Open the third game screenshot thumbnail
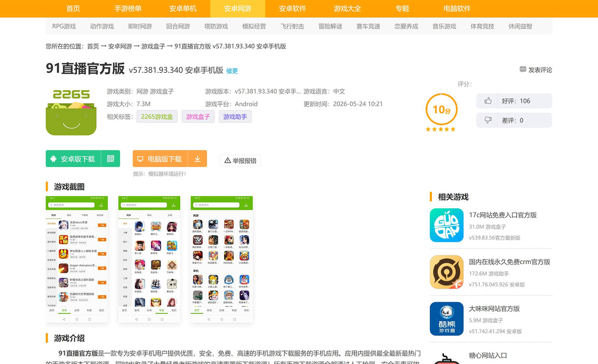 222,259
